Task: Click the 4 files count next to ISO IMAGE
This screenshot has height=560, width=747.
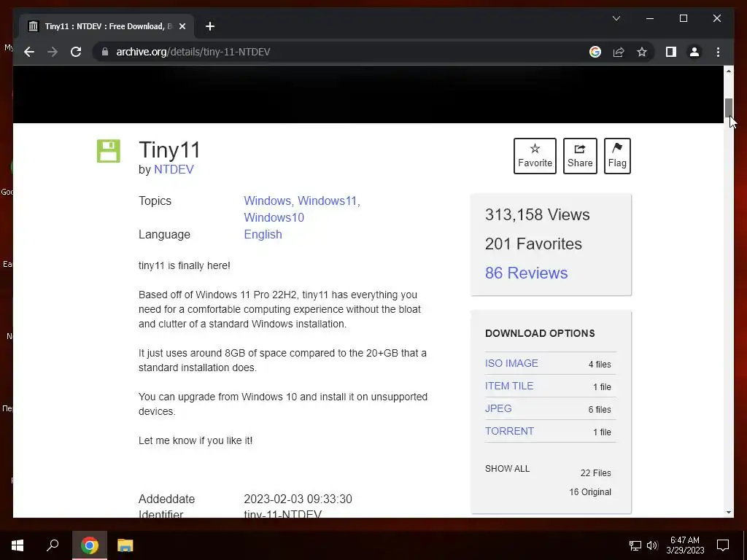Action: pos(600,365)
